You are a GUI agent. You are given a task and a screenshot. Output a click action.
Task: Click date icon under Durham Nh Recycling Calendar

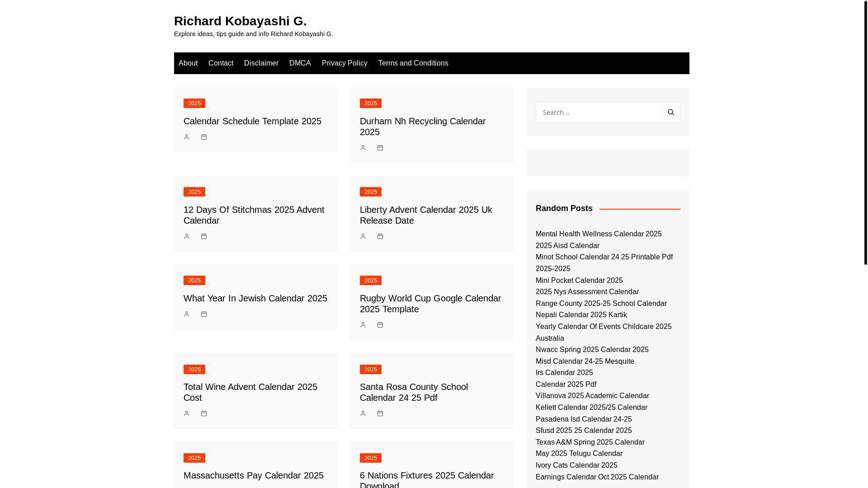(380, 148)
